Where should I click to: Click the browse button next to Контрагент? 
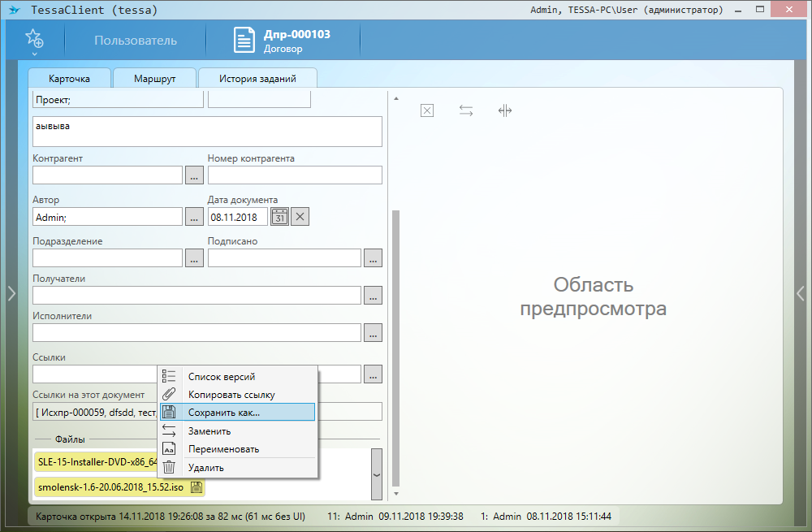194,175
